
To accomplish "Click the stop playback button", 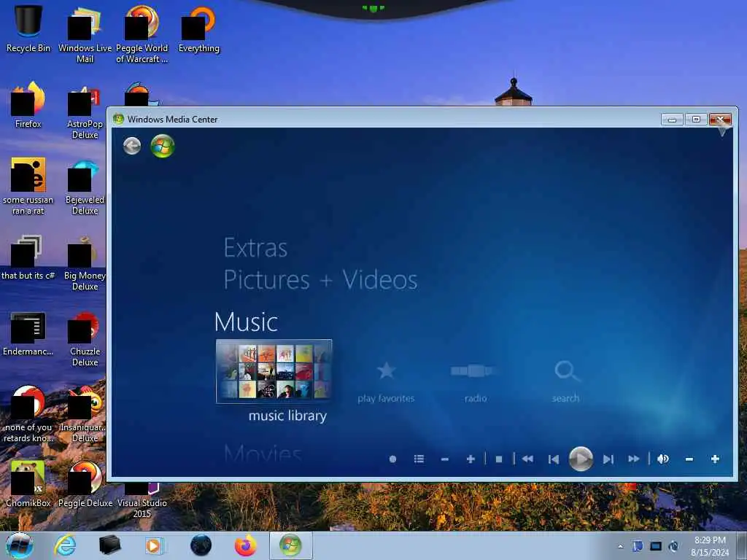I will tap(499, 459).
